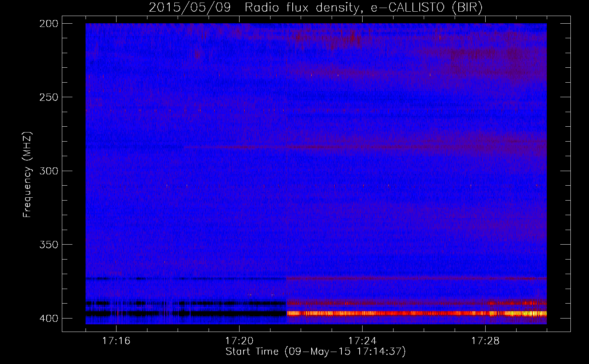589x364 pixels.
Task: Click the black dropout band near 397 MHz
Action: [x=186, y=313]
